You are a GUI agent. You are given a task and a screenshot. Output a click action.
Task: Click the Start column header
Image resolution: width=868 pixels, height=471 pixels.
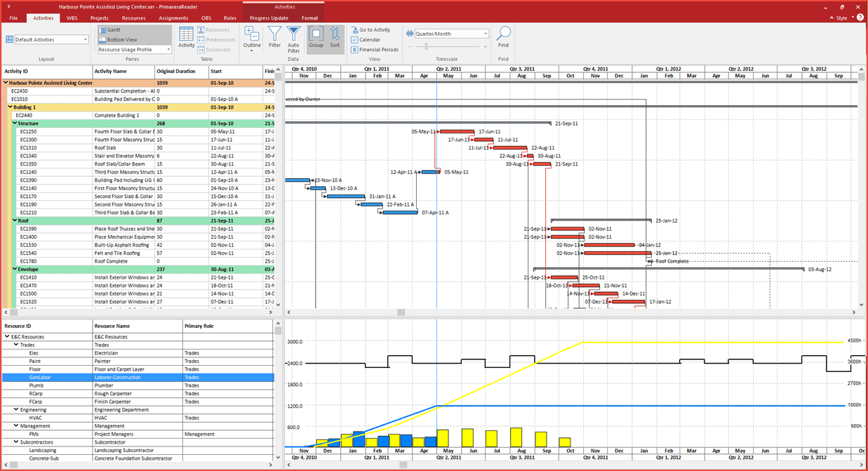click(x=235, y=71)
